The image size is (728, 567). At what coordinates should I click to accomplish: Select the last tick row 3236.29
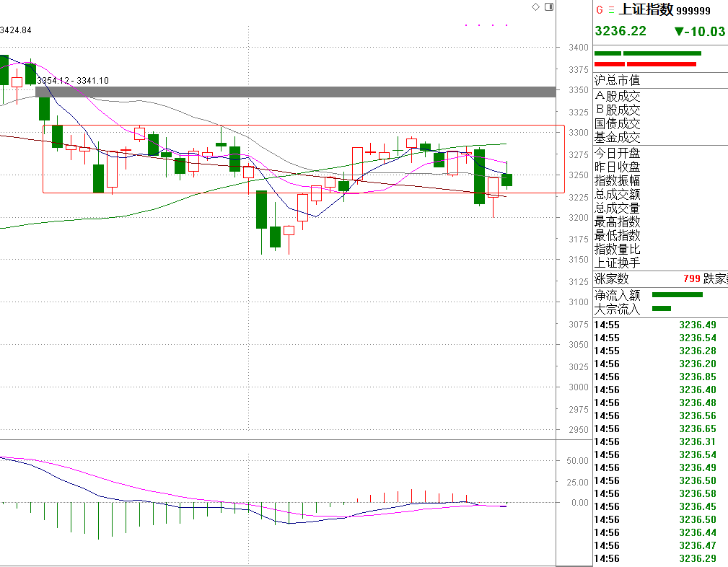(661, 558)
